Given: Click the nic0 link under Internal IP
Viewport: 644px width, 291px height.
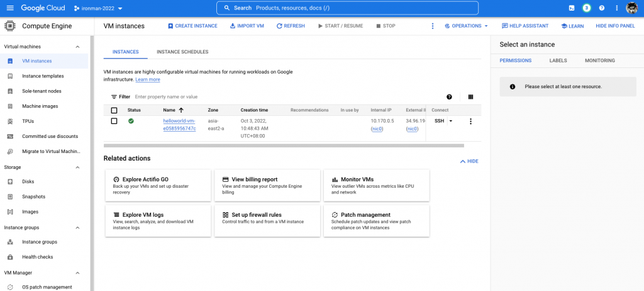Looking at the screenshot, I should [x=377, y=129].
